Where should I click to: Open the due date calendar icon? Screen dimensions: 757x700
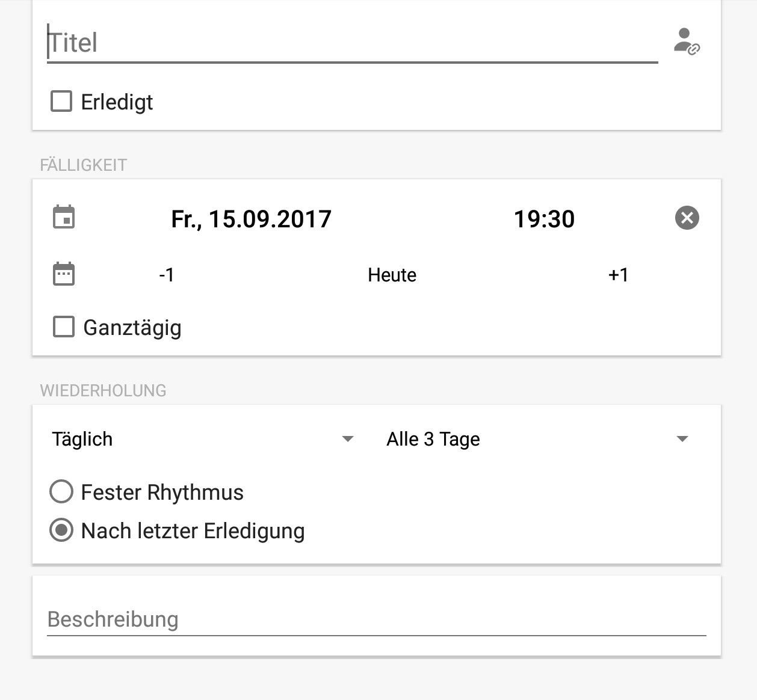coord(64,218)
